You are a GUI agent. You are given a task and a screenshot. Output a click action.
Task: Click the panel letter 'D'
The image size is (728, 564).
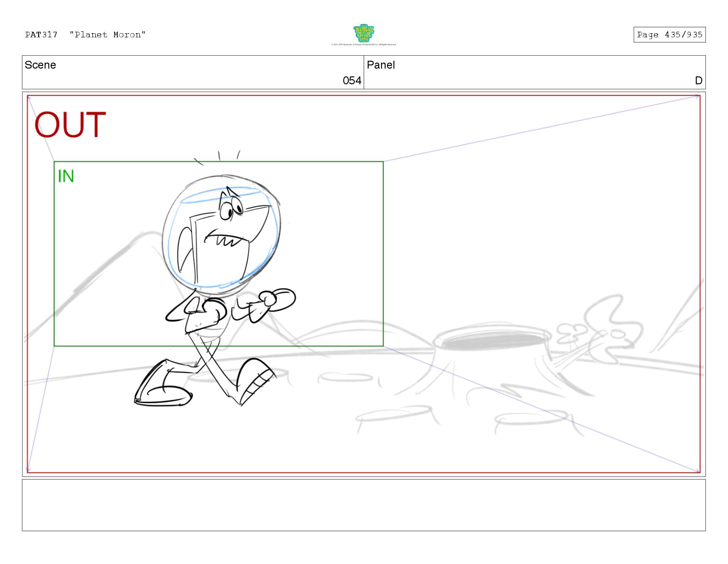tap(699, 81)
